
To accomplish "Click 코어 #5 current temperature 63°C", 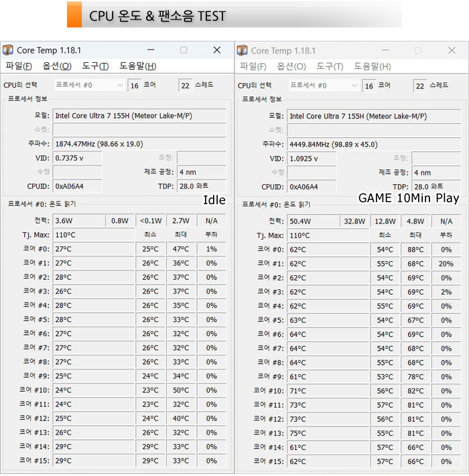I will click(x=328, y=320).
